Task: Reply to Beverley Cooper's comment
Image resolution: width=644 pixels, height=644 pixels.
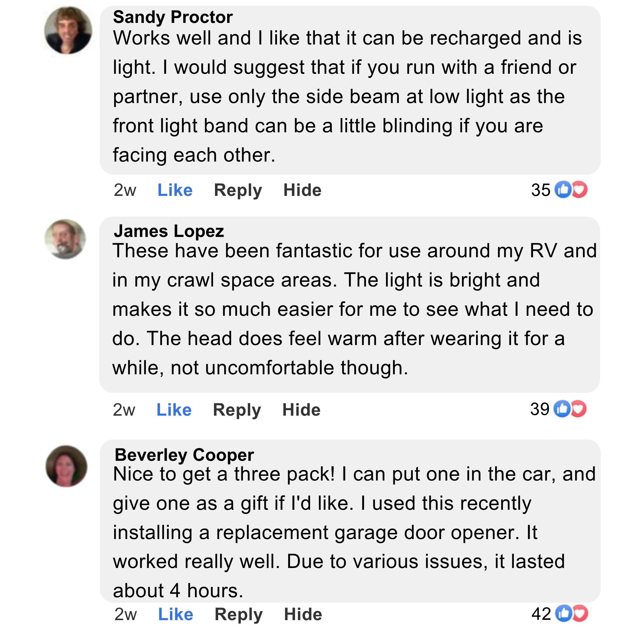Action: [x=238, y=614]
